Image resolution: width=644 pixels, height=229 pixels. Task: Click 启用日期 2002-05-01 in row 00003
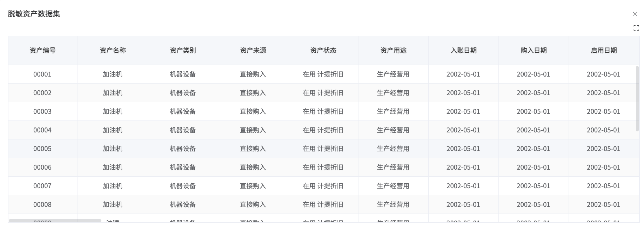(604, 112)
